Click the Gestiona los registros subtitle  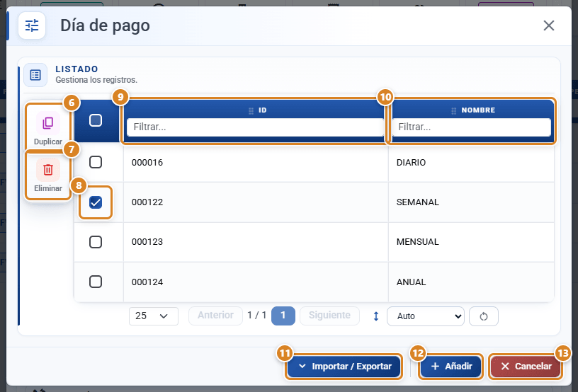(x=96, y=80)
